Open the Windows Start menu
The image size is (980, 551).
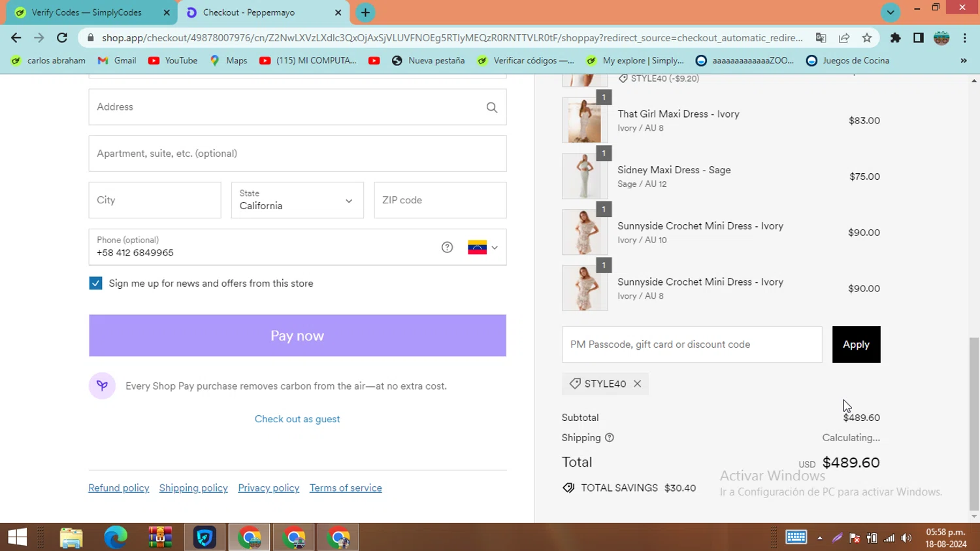17,537
